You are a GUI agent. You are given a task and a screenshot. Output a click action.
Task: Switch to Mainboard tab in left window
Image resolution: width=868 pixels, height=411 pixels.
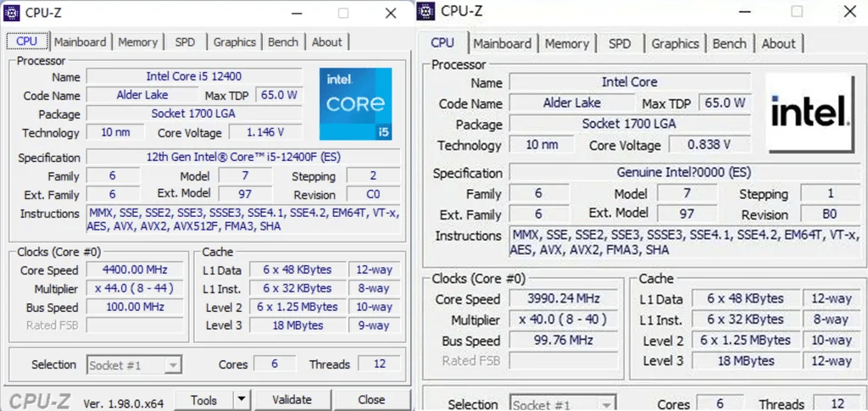coord(81,42)
